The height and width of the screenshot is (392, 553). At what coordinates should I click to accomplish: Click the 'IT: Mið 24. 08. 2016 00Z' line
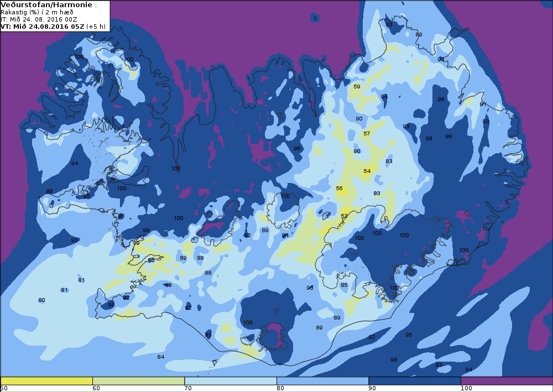coord(39,19)
